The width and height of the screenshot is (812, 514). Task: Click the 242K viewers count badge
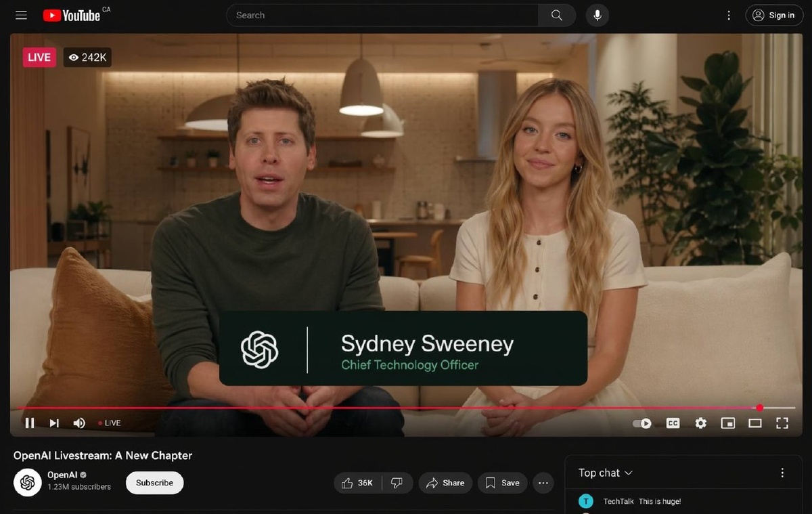click(87, 58)
